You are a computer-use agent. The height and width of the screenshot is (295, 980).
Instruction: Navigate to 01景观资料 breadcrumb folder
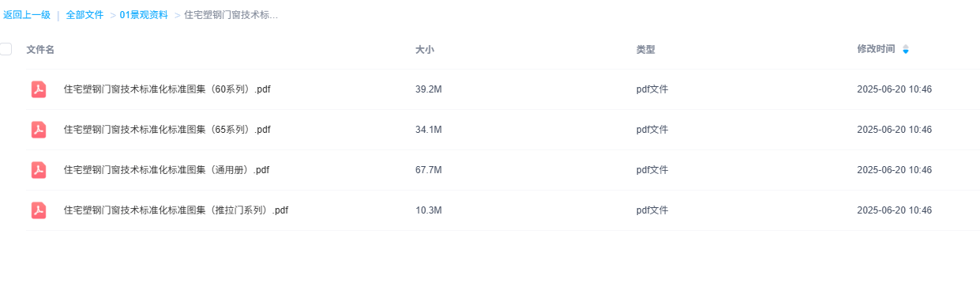click(x=144, y=15)
